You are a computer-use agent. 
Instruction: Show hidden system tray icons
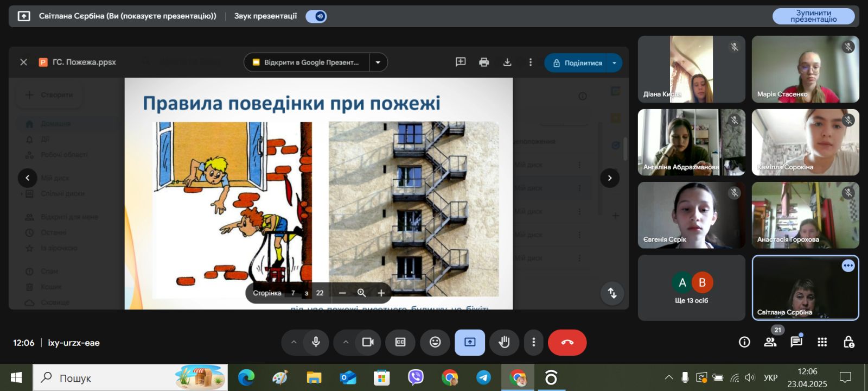(x=669, y=377)
